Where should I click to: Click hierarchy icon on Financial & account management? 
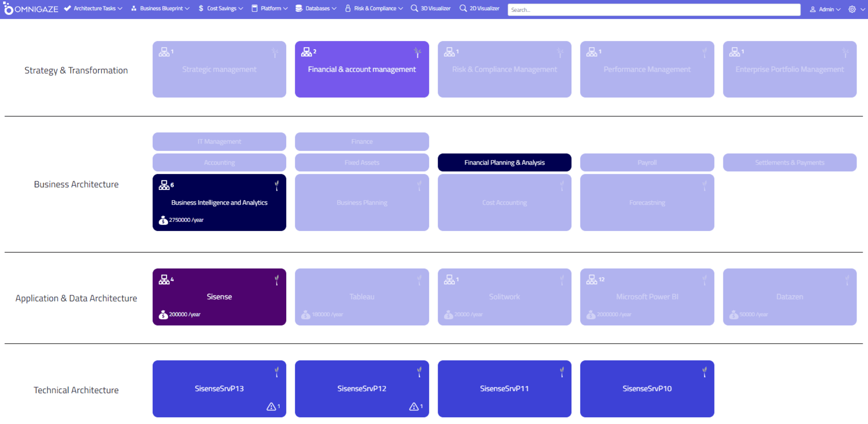(x=307, y=52)
